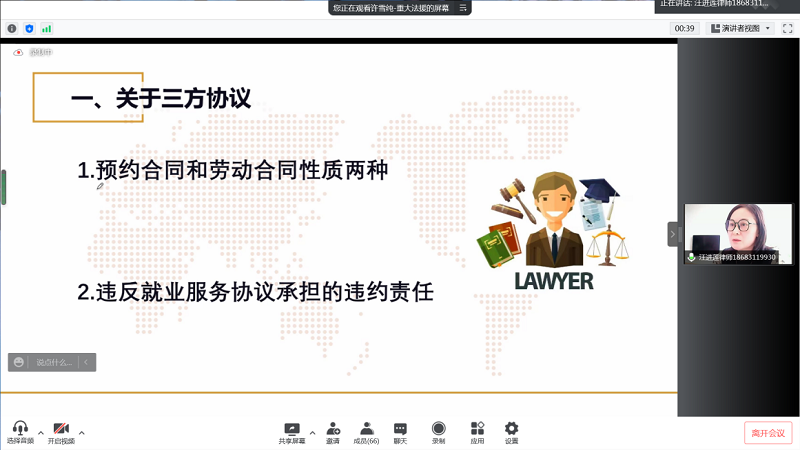Open the 成员(66) members list
The image size is (800, 450).
click(x=366, y=433)
